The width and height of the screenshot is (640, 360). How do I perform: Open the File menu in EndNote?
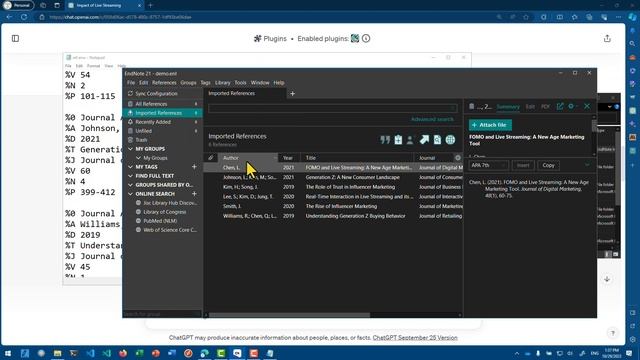point(131,82)
